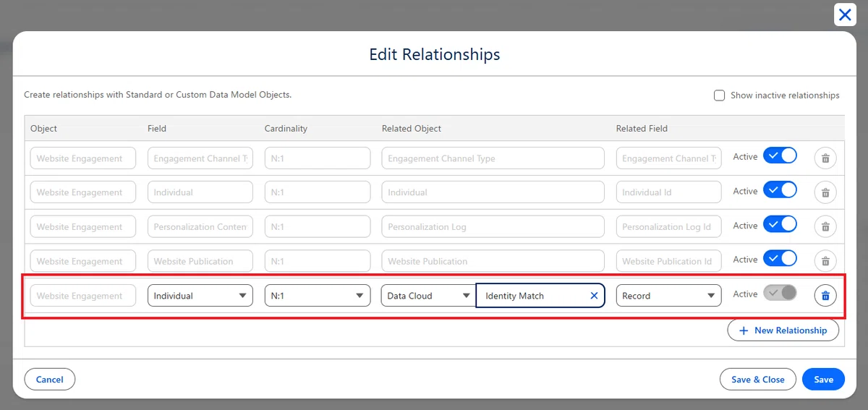This screenshot has height=410, width=868.
Task: Delete the Identity Match relationship row
Action: point(825,295)
